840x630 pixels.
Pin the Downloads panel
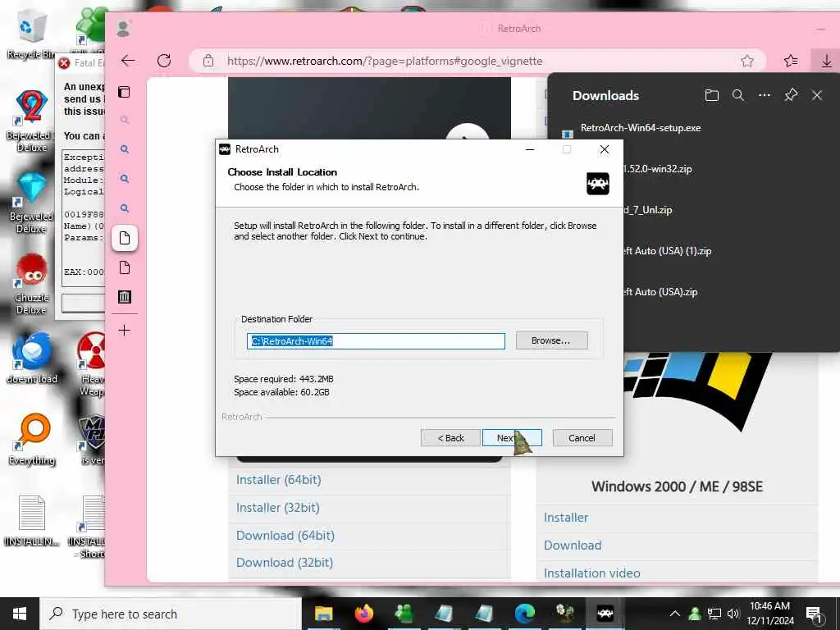click(791, 95)
